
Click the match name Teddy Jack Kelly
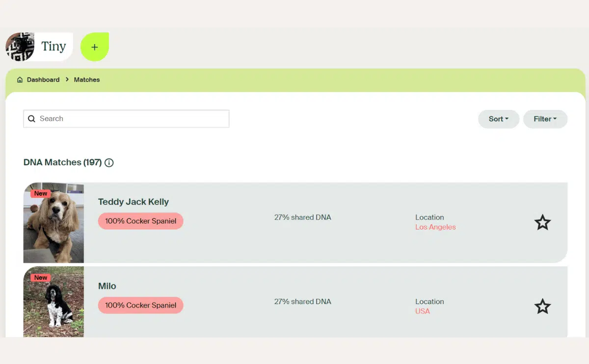point(133,202)
